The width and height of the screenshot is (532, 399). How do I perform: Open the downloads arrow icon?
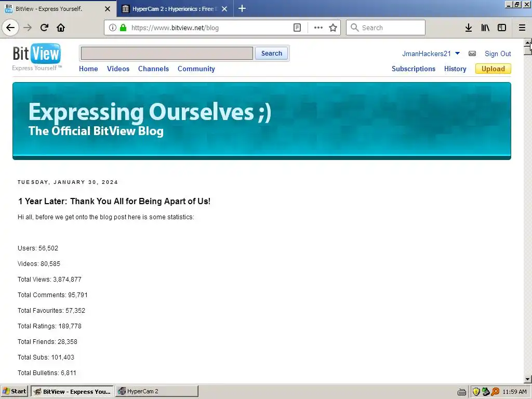tap(469, 28)
